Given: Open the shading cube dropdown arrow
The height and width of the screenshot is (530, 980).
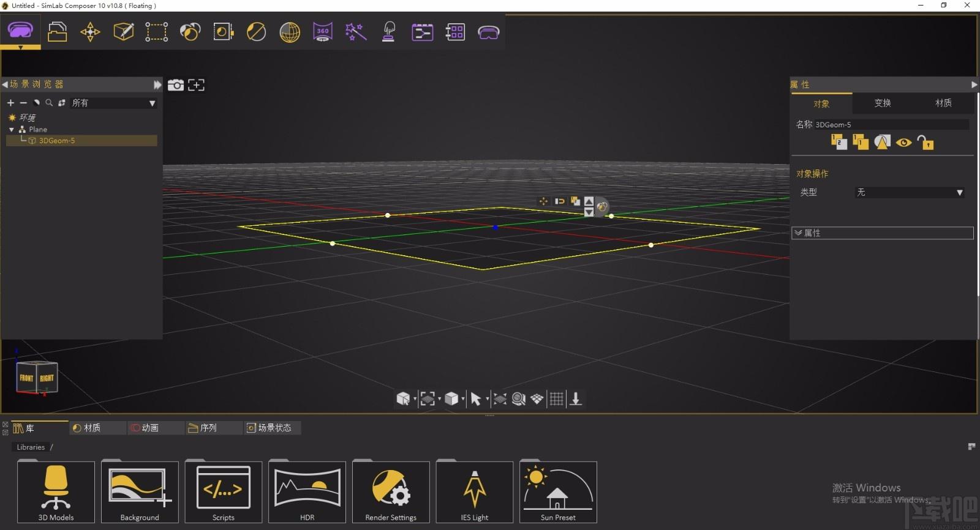Looking at the screenshot, I should click(x=463, y=399).
